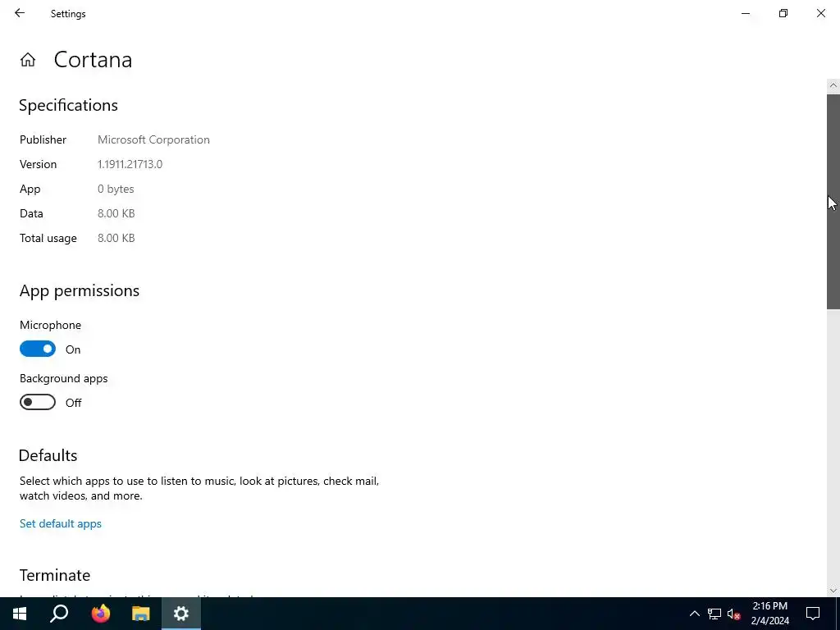Show hidden system tray icons
840x630 pixels.
(694, 614)
